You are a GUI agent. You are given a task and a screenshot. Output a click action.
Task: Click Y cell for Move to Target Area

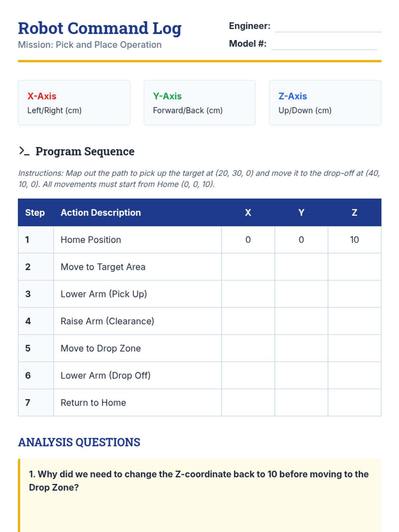[x=301, y=267]
